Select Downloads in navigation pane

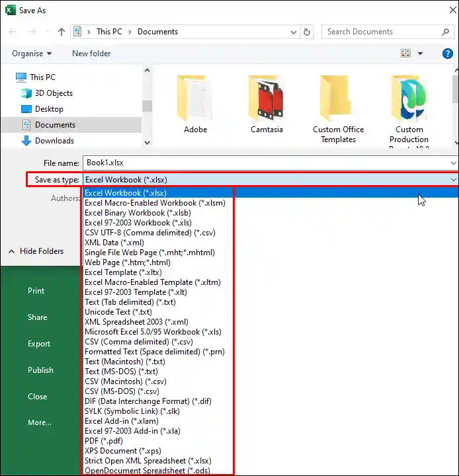point(54,141)
